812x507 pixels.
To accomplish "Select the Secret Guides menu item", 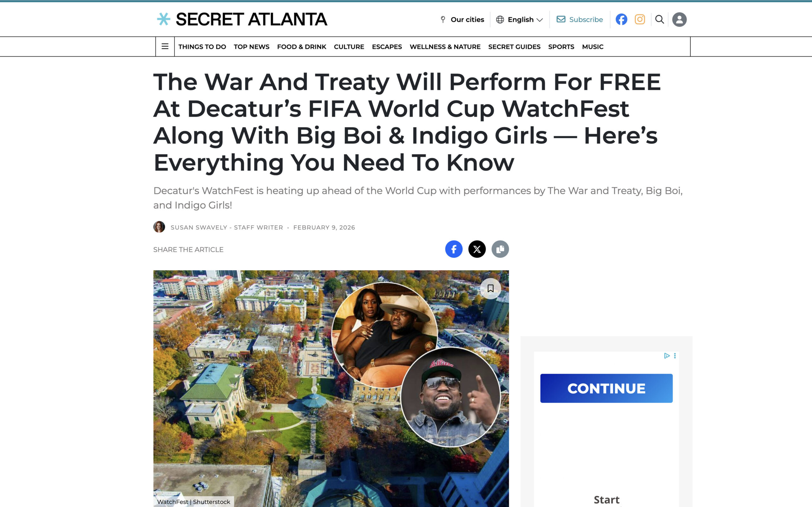I will 514,47.
